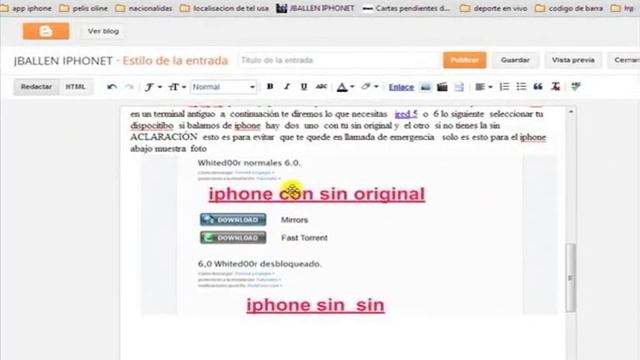Undo the last edit
Screen dimensions: 640x360
pos(112,87)
